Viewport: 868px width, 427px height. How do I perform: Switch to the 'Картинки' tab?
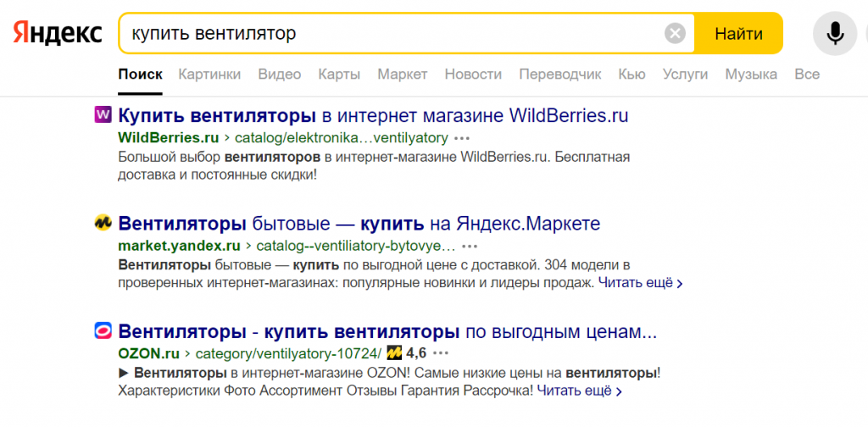click(x=209, y=74)
